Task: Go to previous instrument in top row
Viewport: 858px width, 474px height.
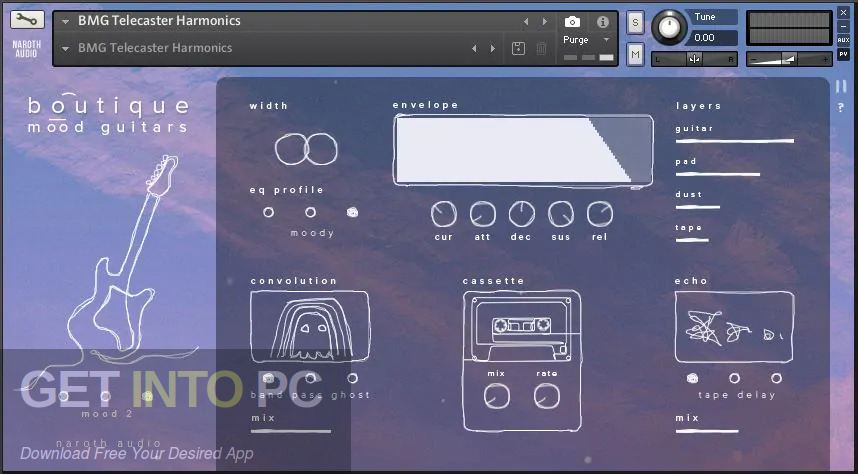Action: tap(526, 21)
